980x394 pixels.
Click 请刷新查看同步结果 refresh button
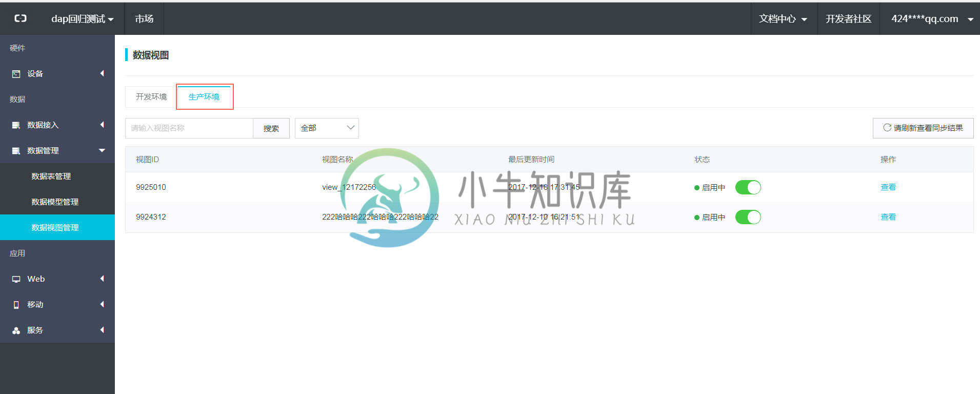(x=923, y=128)
